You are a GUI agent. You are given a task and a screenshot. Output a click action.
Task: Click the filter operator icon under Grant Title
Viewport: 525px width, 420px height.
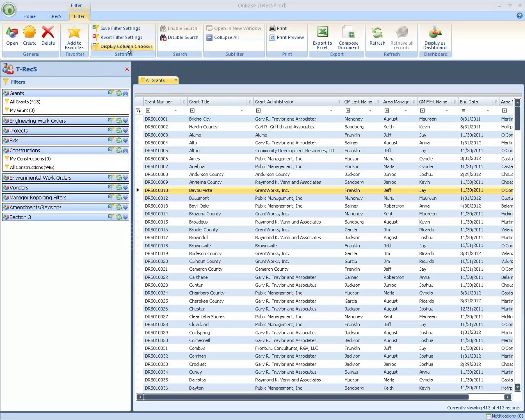(x=192, y=110)
